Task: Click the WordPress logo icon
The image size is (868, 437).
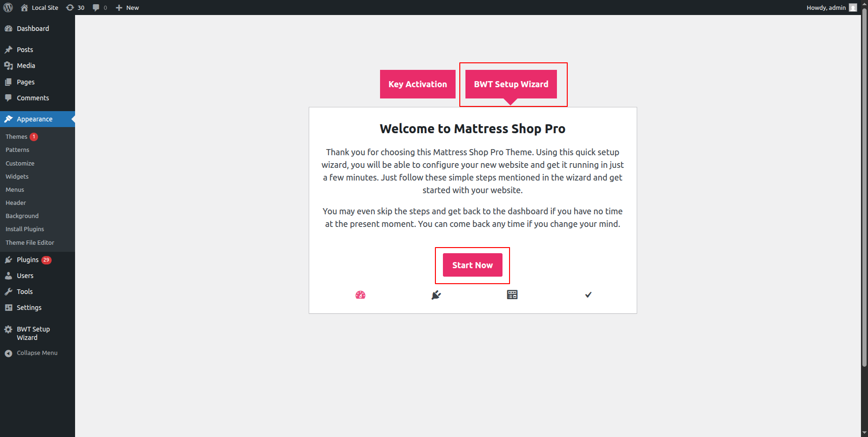Action: click(8, 8)
